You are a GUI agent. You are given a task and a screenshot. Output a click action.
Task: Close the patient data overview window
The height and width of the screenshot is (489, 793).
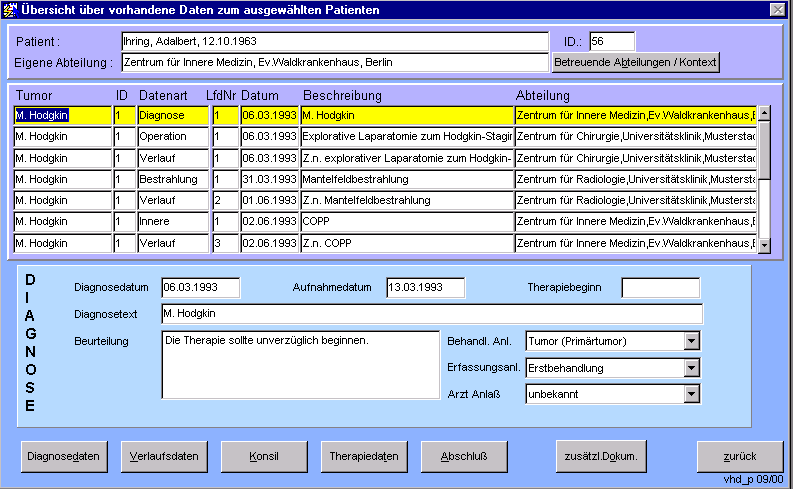tap(776, 9)
